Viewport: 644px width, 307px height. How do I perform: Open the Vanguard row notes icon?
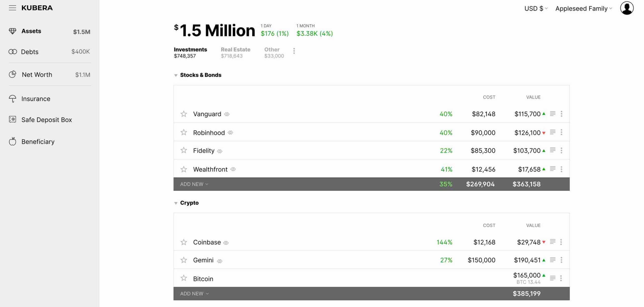[x=552, y=114]
